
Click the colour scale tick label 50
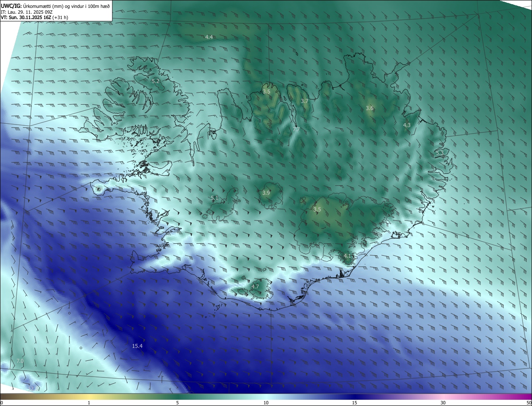(x=529, y=403)
